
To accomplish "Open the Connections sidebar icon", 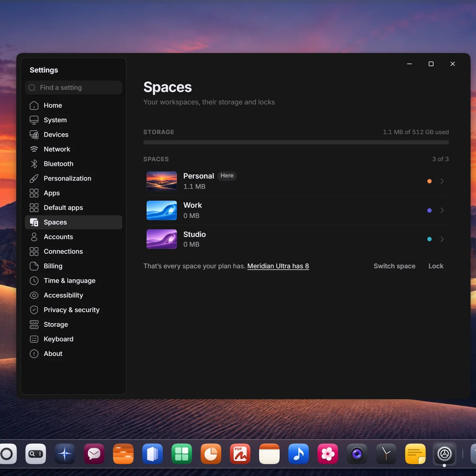I will [34, 251].
